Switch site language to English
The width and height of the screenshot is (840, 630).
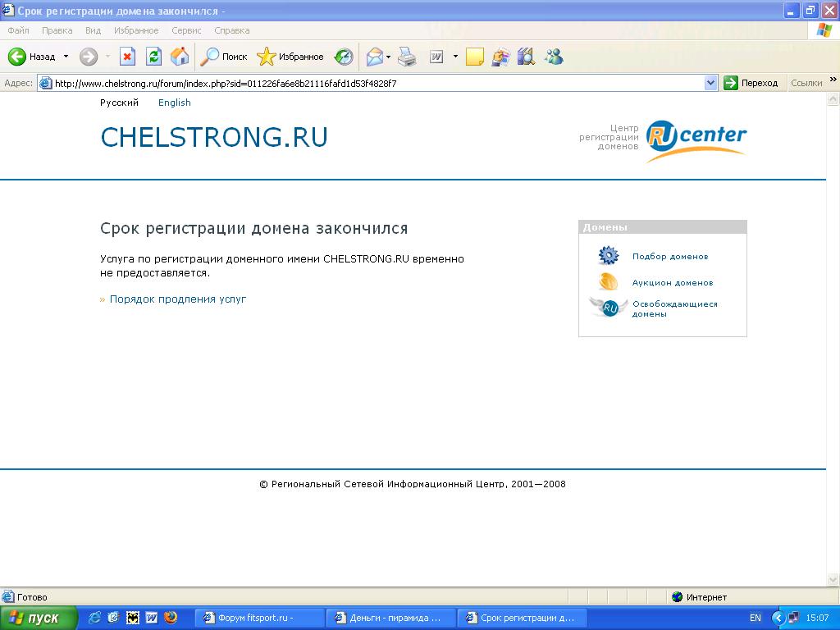(x=174, y=103)
